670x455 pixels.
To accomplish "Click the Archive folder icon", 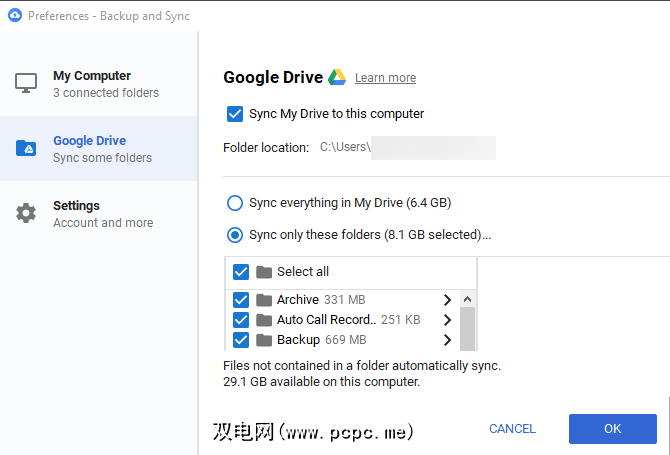I will (264, 300).
